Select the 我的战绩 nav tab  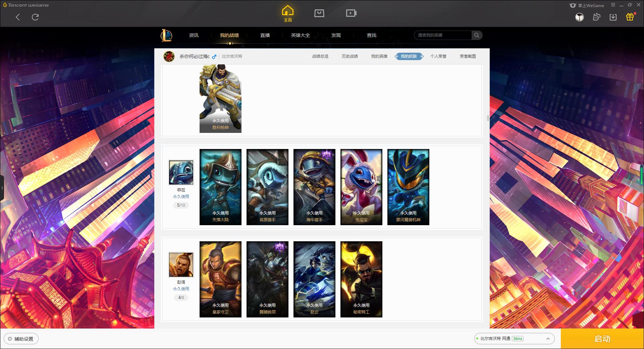(229, 35)
